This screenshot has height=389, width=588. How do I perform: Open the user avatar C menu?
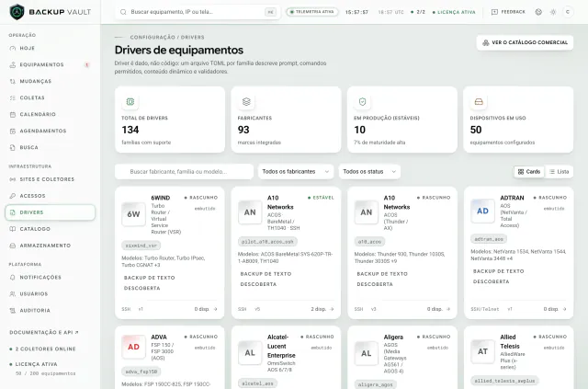(568, 12)
